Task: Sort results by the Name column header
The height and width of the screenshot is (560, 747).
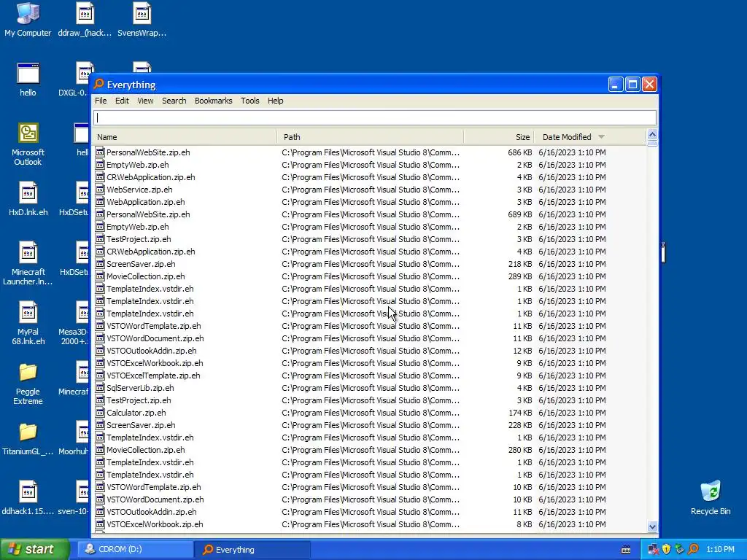Action: tap(185, 136)
